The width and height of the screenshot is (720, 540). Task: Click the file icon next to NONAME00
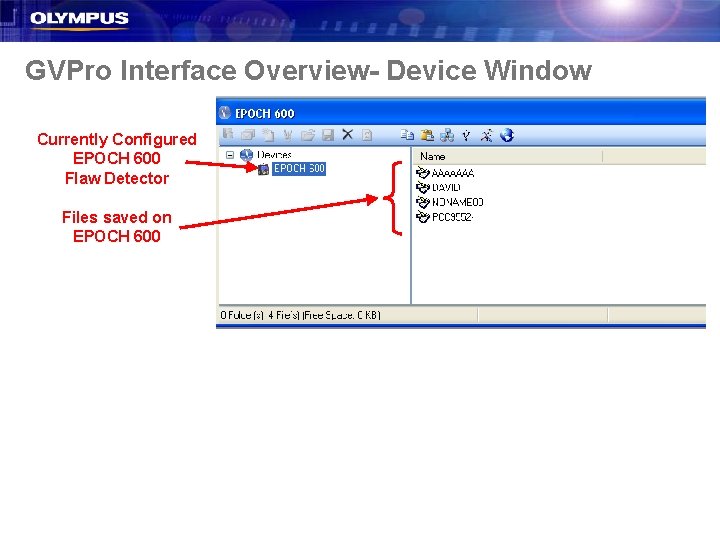pyautogui.click(x=422, y=202)
